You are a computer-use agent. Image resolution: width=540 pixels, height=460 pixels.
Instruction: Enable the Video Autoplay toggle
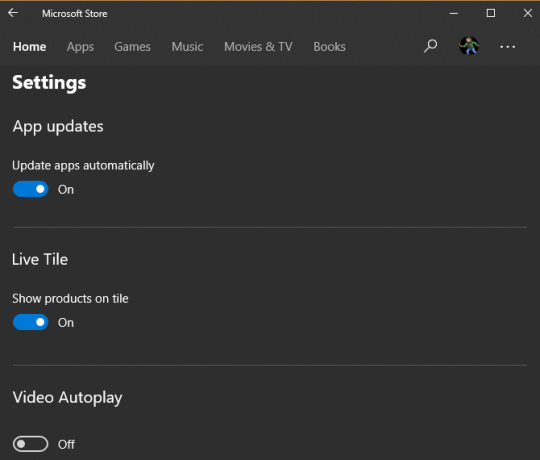tap(30, 444)
